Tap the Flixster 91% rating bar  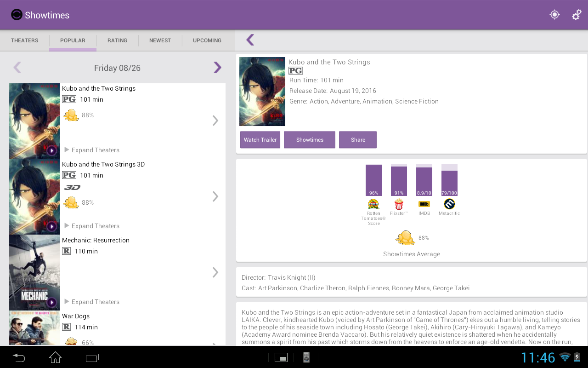(399, 180)
